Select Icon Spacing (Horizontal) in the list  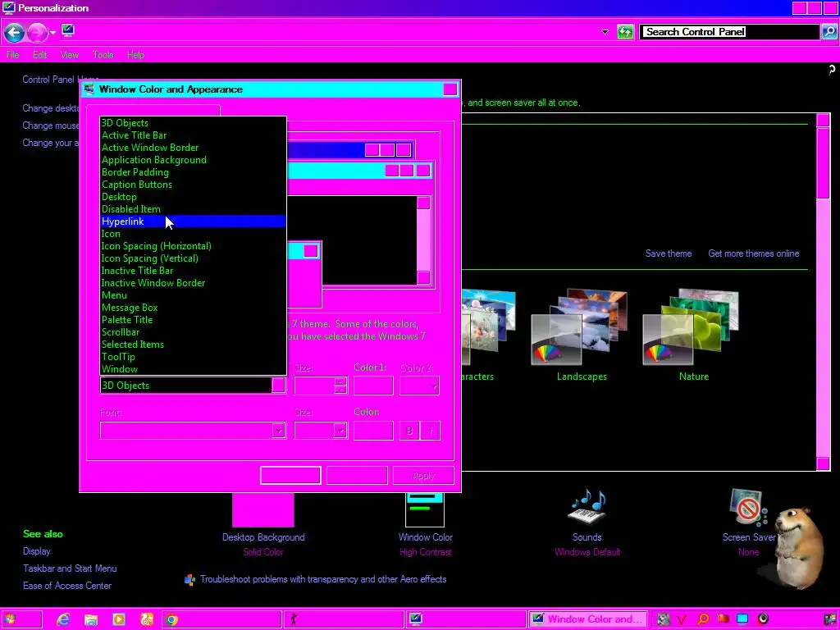pos(193,246)
